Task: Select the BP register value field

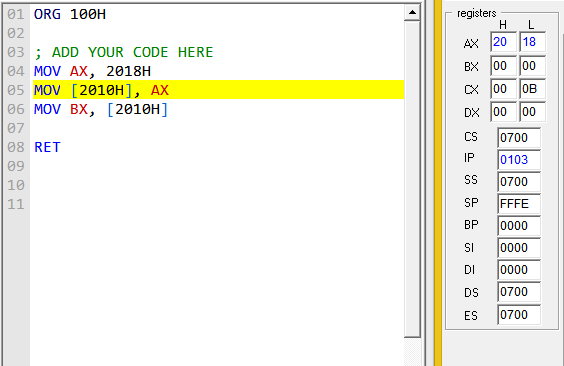Action: pos(519,226)
